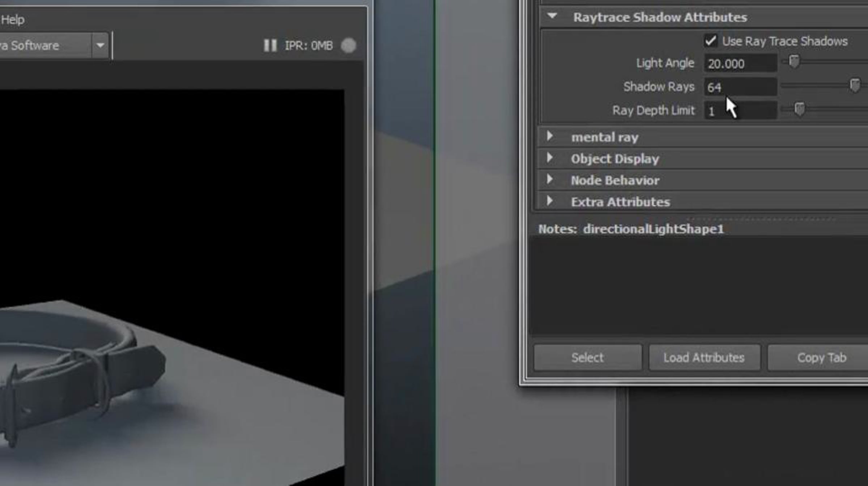Click the 'Shadow Rays' attribute label
Image resolution: width=868 pixels, height=486 pixels.
point(659,87)
